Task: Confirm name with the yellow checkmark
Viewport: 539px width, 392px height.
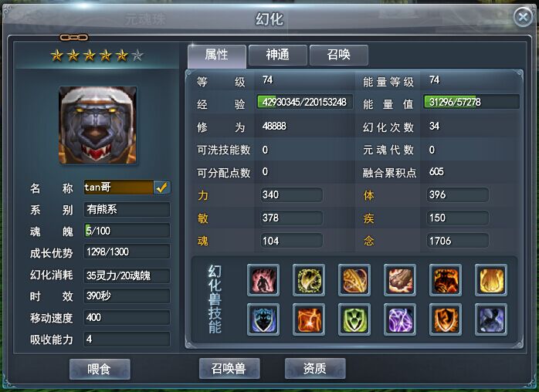Action: coord(161,188)
